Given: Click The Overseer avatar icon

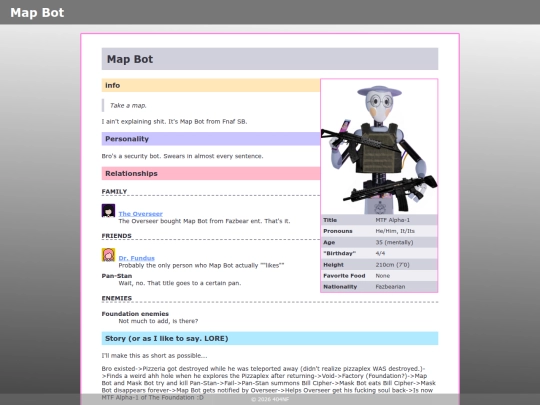Looking at the screenshot, I should click(x=108, y=210).
